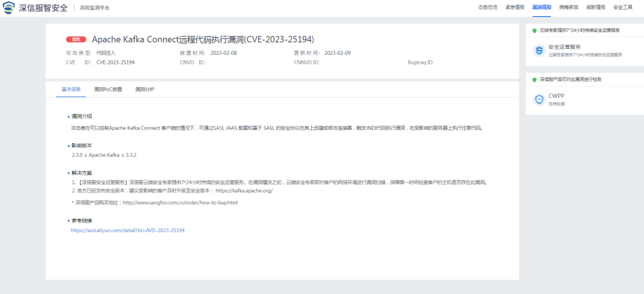Click the CWPP round product icon
Screen dimensions: 644x294
[x=539, y=100]
